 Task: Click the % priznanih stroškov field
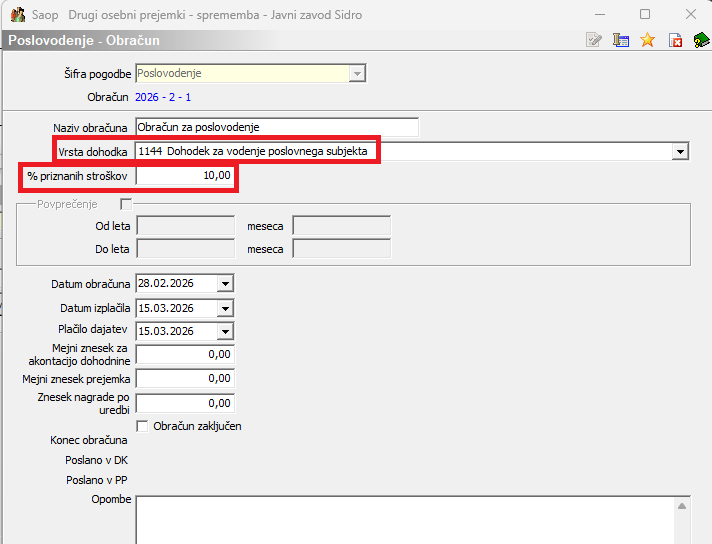tap(185, 176)
